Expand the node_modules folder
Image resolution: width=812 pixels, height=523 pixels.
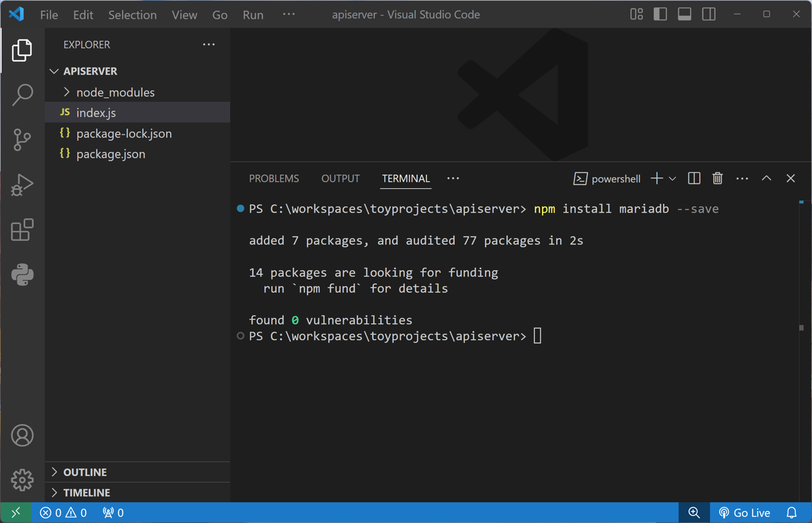click(138, 92)
